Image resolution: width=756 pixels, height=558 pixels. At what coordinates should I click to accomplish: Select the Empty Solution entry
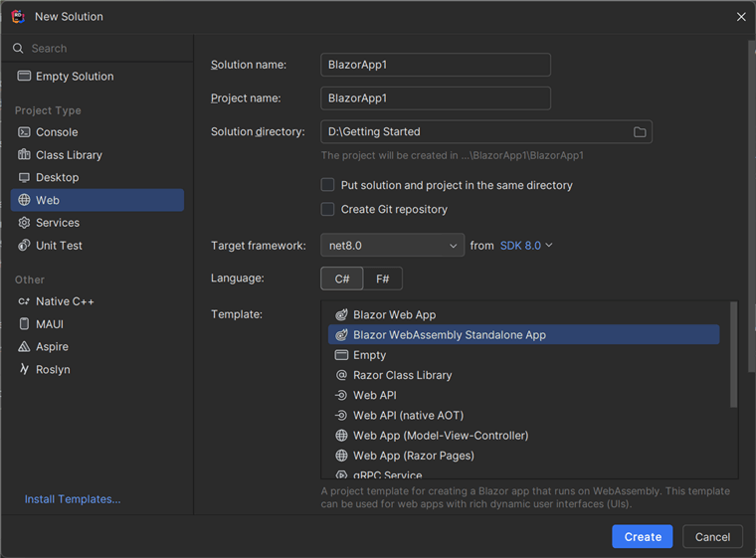click(96, 77)
